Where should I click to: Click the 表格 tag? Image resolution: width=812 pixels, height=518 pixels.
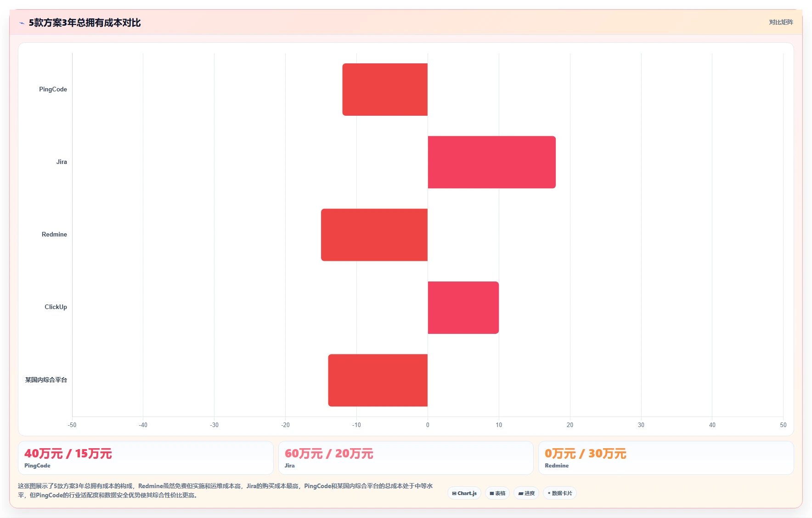[497, 493]
